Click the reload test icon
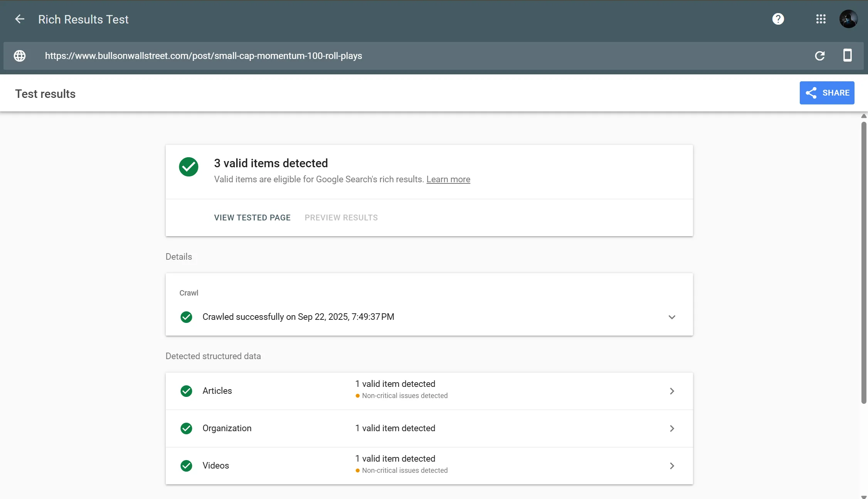This screenshot has height=499, width=868. (x=820, y=56)
